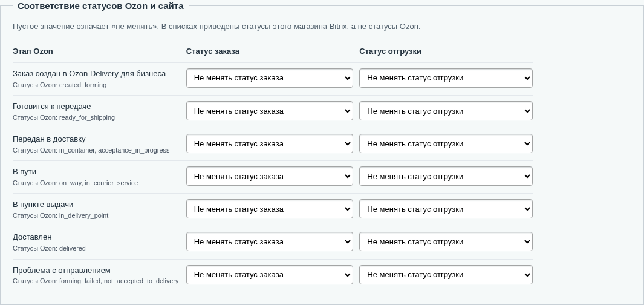The image size is (644, 305).
Task: Open shipment status dropdown for 'Готовится к передаче'
Action: (x=446, y=111)
